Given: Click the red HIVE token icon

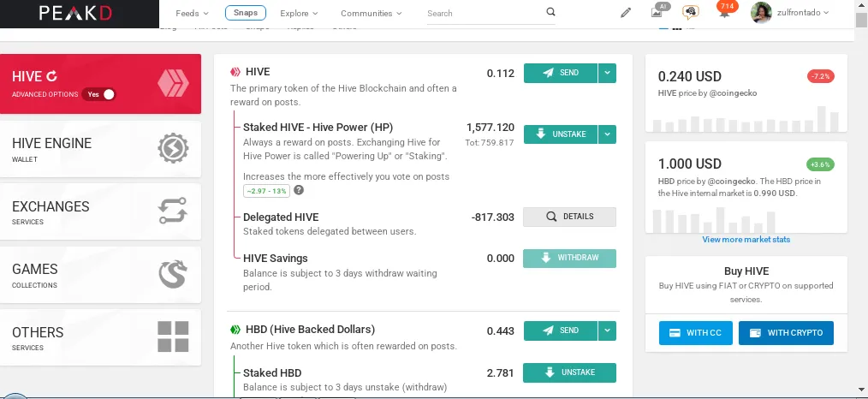Looking at the screenshot, I should tap(235, 72).
